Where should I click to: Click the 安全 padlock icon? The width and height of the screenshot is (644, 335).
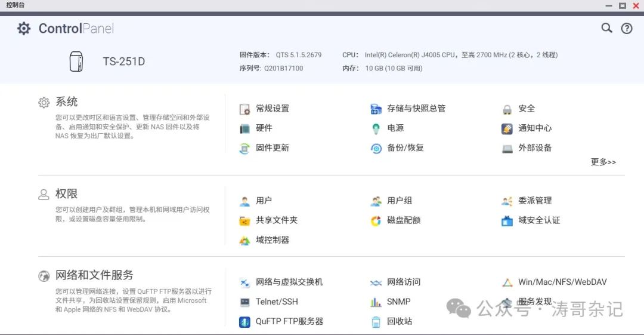(507, 109)
